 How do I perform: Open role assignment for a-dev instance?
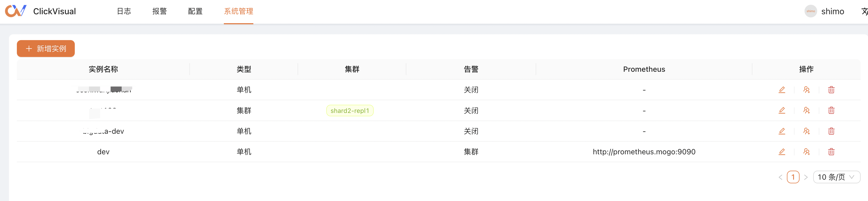[x=806, y=131]
